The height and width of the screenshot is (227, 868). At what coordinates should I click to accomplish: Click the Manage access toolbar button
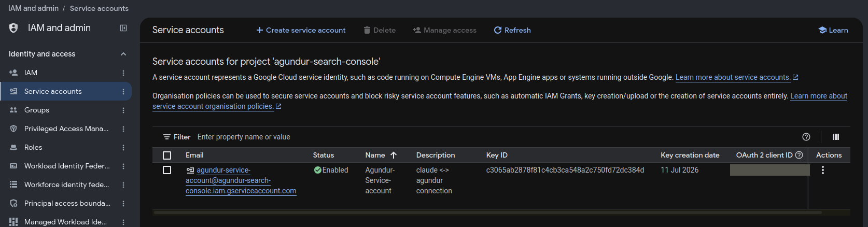pos(444,30)
